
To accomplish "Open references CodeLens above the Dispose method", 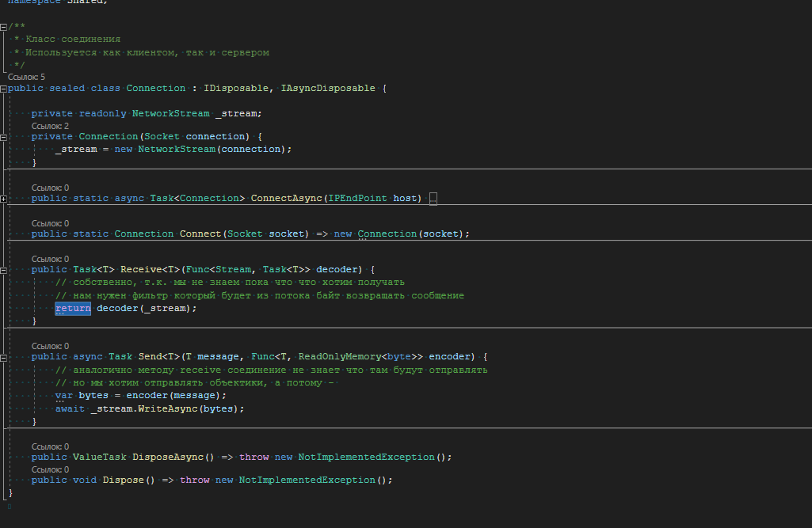I will coord(50,469).
